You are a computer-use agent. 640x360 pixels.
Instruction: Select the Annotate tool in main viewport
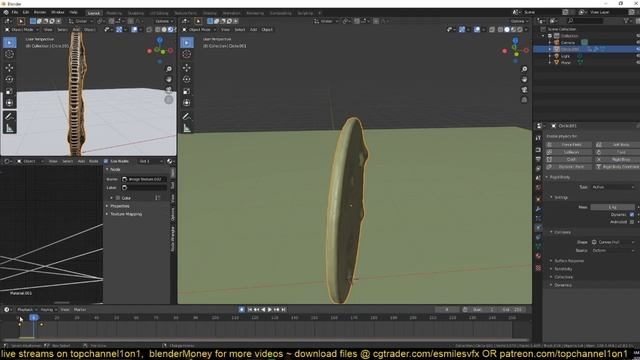pyautogui.click(x=187, y=117)
